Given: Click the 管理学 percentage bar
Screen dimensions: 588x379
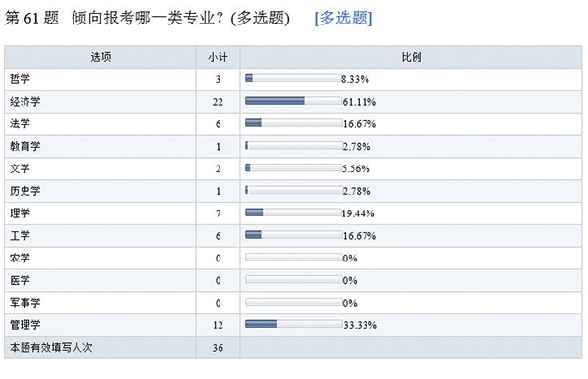Looking at the screenshot, I should tap(293, 324).
